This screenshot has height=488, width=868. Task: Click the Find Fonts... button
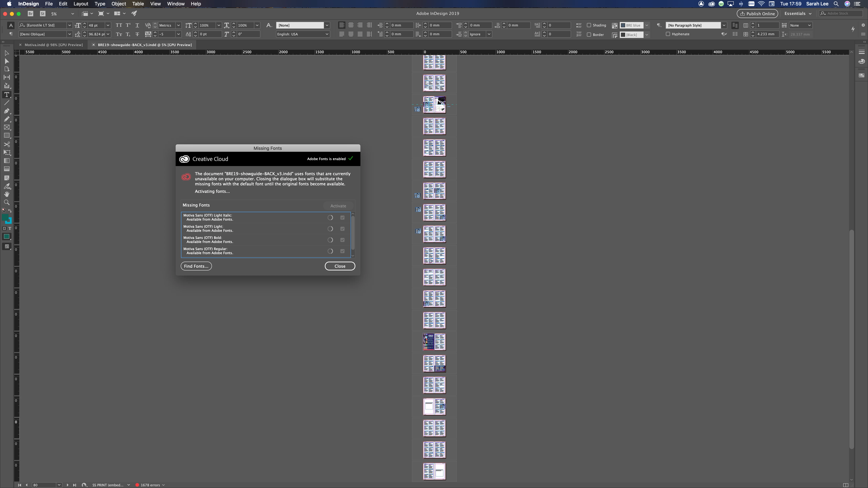coord(196,266)
